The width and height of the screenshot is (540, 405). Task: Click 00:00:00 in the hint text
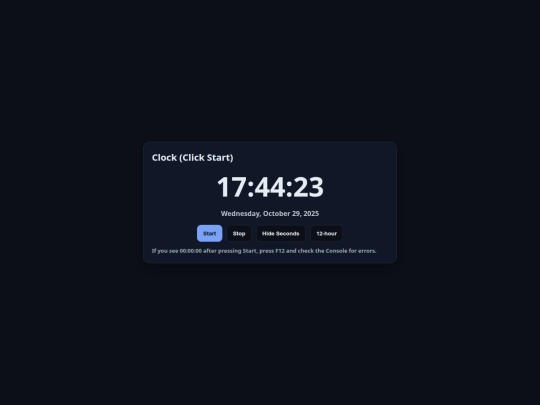(191, 251)
